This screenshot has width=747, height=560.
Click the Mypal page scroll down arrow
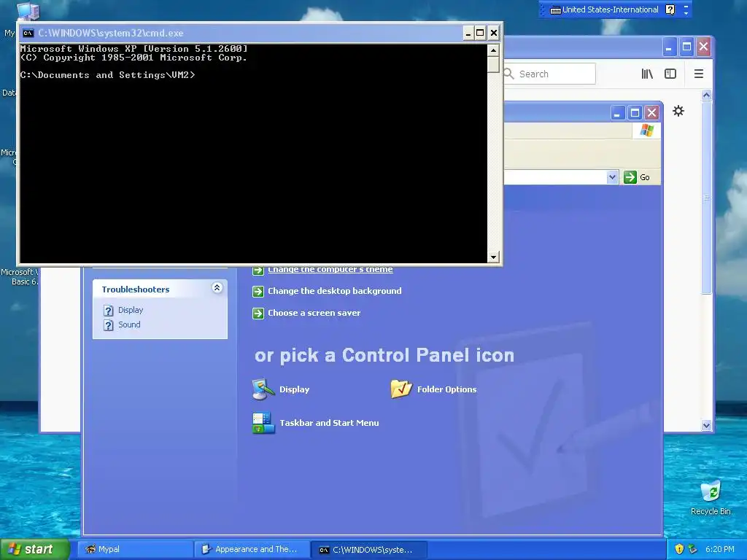tap(706, 425)
